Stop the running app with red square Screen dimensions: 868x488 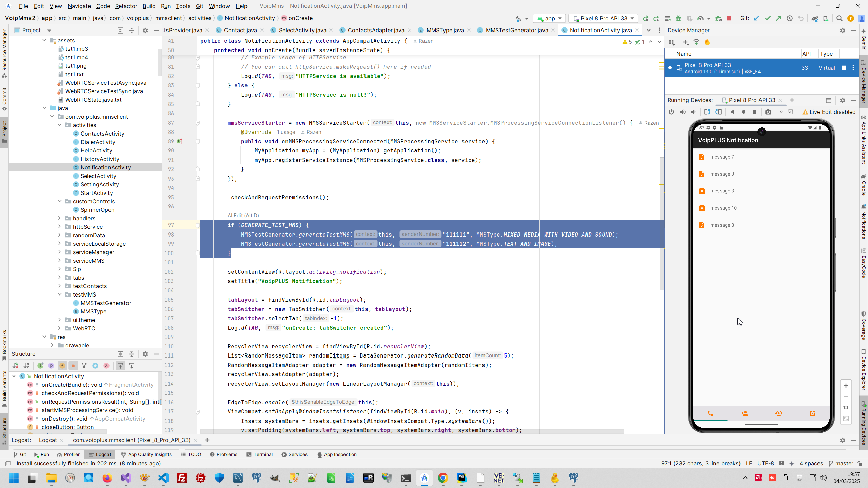click(729, 18)
